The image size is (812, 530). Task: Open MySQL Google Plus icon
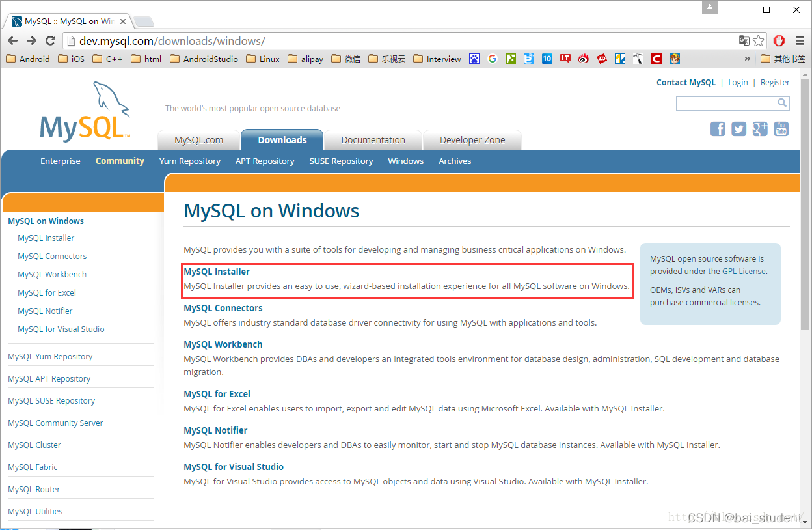[760, 129]
